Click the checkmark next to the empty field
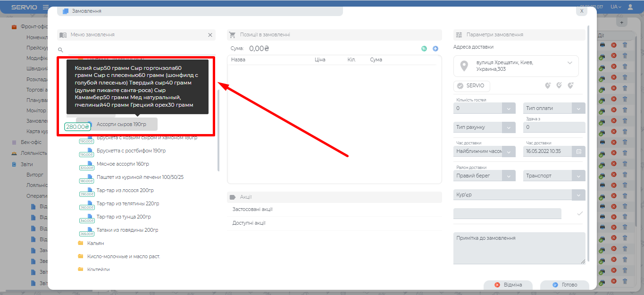 580,213
